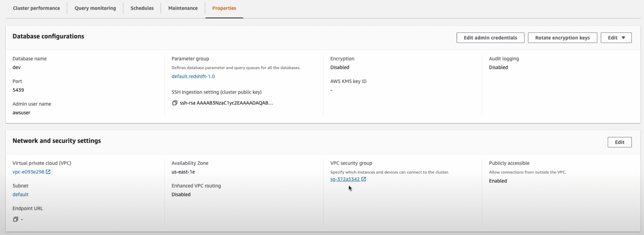Open the Query monitoring tab
The image size is (644, 235).
pos(95,8)
